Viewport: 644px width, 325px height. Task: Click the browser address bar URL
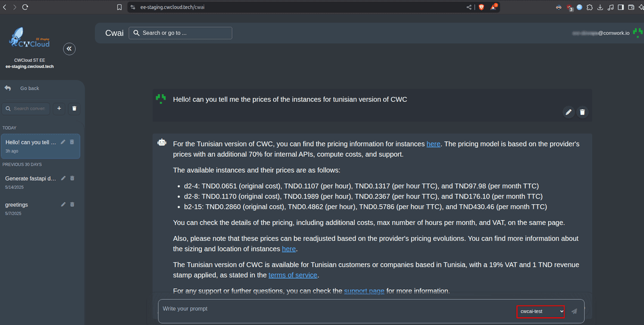pyautogui.click(x=172, y=7)
